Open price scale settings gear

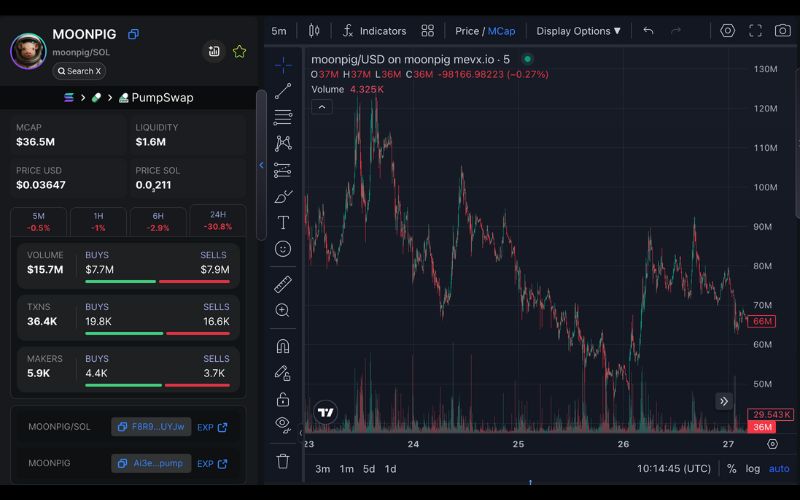tap(772, 444)
